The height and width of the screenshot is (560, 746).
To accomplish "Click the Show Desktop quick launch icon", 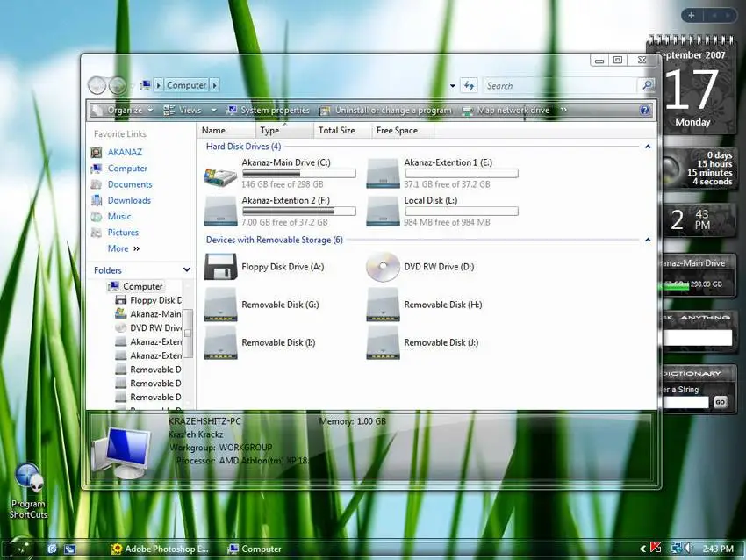I will tap(69, 549).
